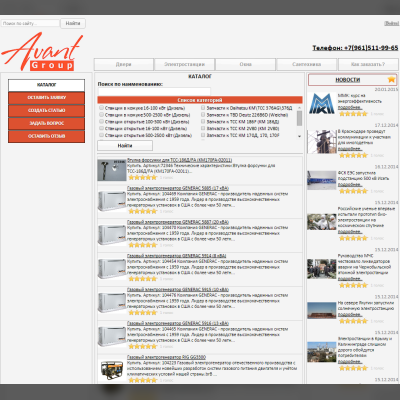The width and height of the screenshot is (400, 400).
Task: Open the MMK logo news thumbnail
Action: [322, 104]
